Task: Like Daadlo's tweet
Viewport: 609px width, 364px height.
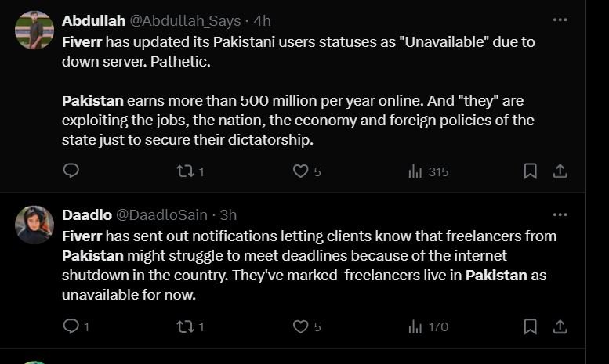Action: coord(301,326)
